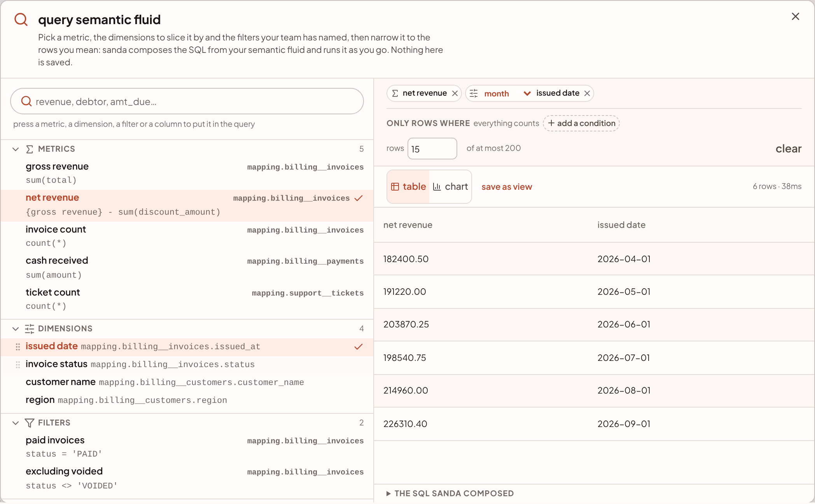The image size is (815, 504).
Task: Switch to the table view
Action: pos(408,187)
